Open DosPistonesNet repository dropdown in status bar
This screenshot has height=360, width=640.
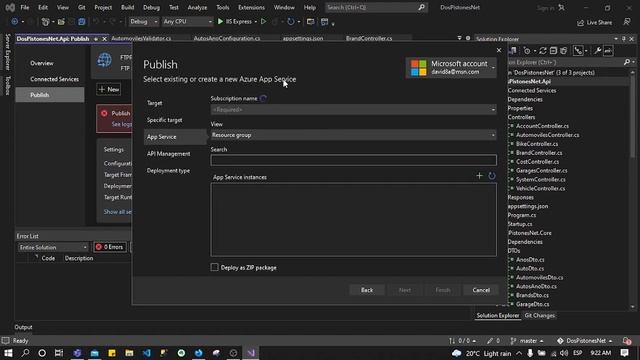(585, 340)
